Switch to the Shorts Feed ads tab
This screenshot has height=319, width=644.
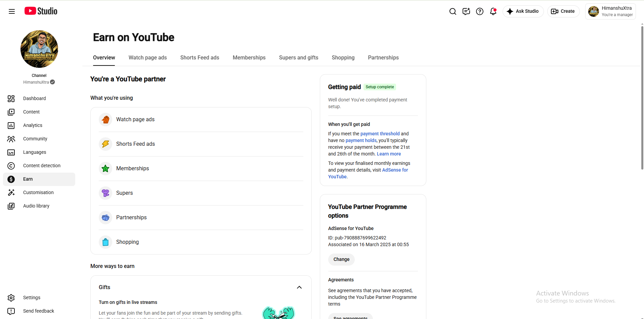pyautogui.click(x=200, y=58)
